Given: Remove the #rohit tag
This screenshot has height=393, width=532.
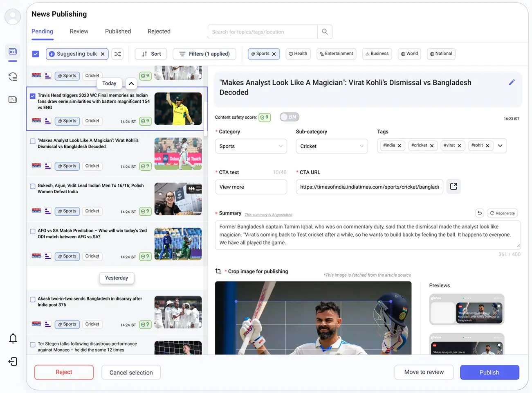Looking at the screenshot, I should (487, 146).
